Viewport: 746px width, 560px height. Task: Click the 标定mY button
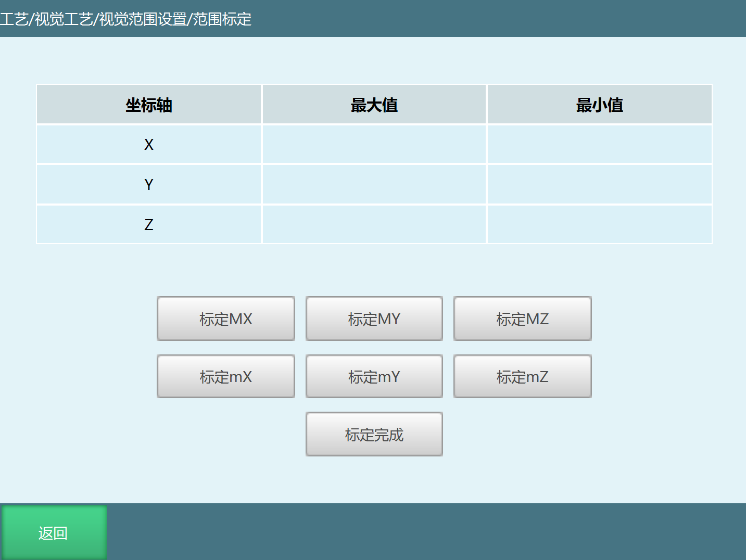click(374, 376)
